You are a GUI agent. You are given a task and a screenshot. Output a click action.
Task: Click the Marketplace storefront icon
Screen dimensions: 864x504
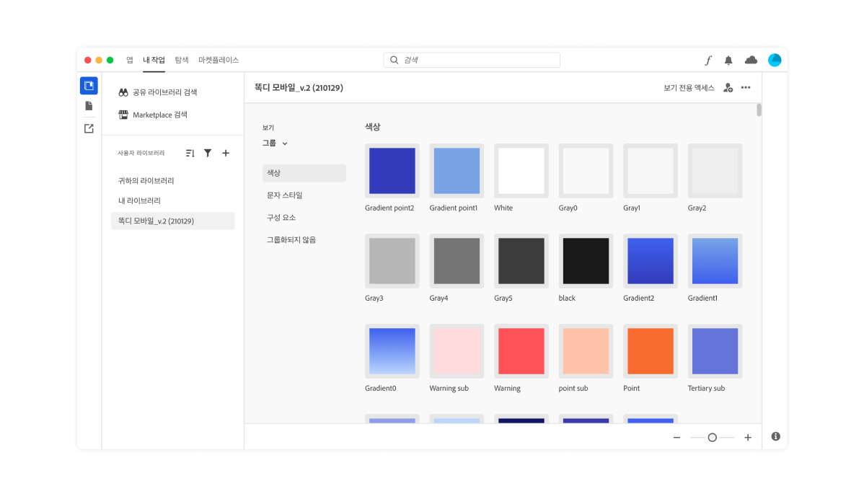[x=123, y=115]
